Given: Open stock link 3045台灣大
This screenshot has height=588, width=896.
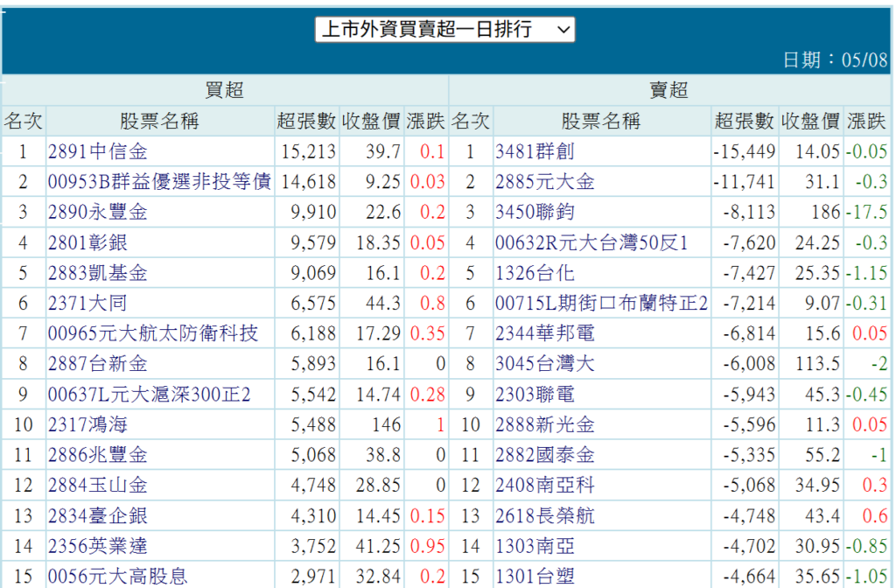Looking at the screenshot, I should 545,364.
